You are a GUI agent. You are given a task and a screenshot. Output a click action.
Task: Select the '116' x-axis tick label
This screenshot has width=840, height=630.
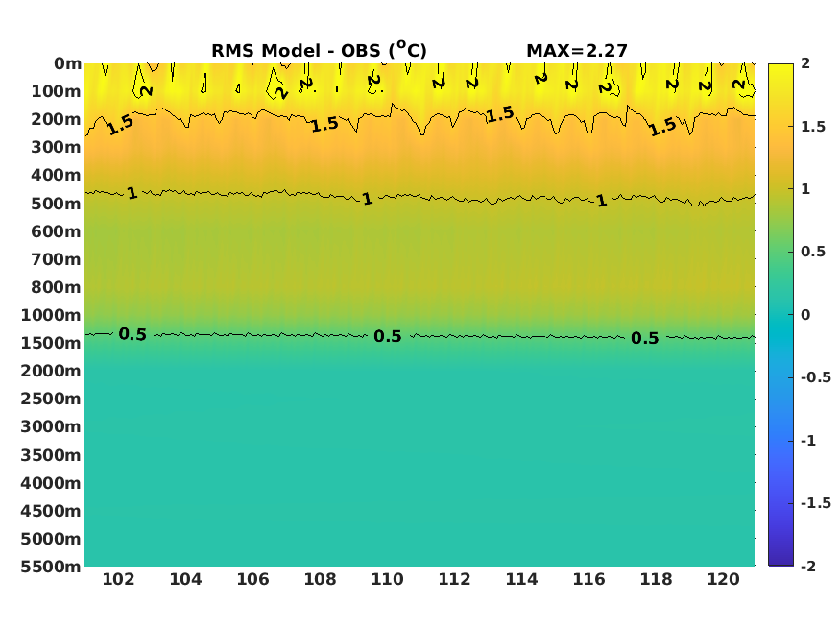pyautogui.click(x=588, y=580)
